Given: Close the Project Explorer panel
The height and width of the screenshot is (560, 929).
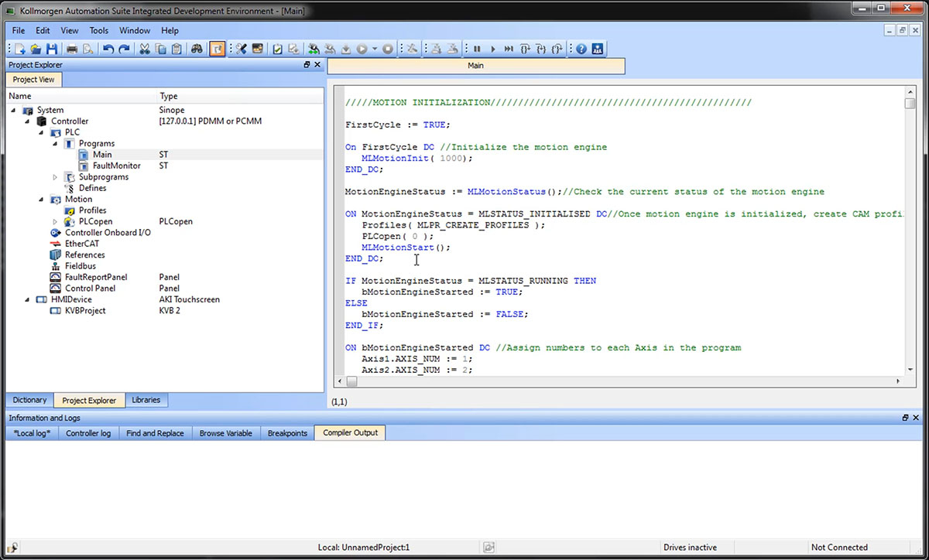Looking at the screenshot, I should (317, 65).
